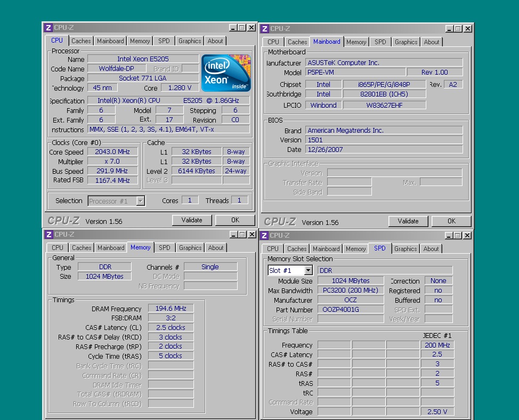Click the Name field showing Intel Xeon E5205
Screen dimensions: 519x420
[x=143, y=59]
